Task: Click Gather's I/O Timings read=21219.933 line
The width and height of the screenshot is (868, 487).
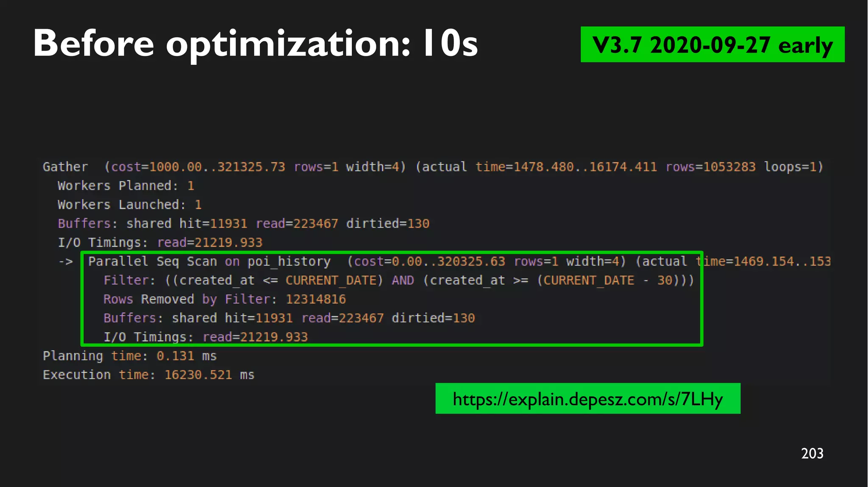Action: click(x=160, y=243)
